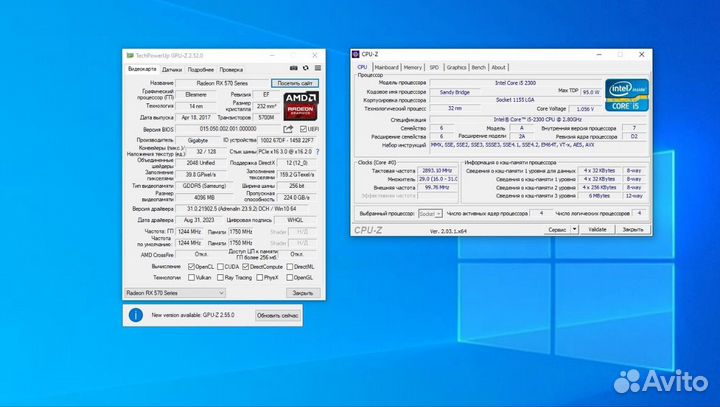Open the Socket processor selection dropdown

430,214
